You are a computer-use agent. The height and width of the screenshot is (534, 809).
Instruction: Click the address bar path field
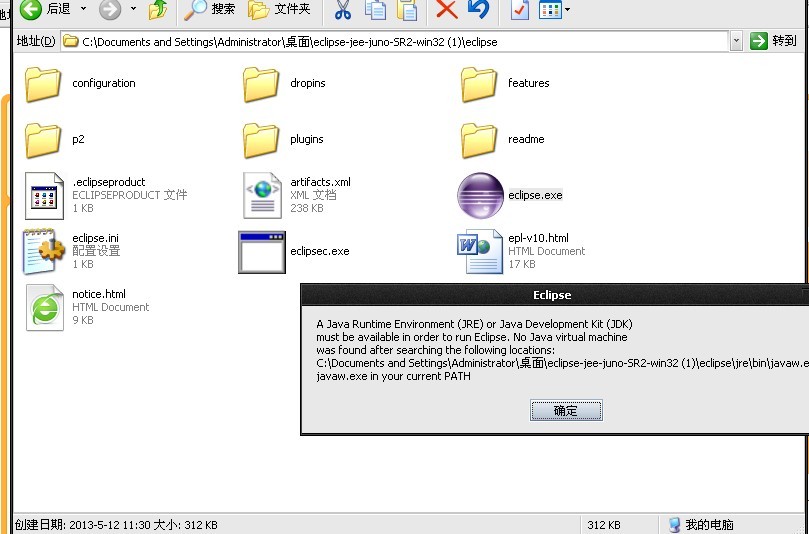(x=395, y=42)
